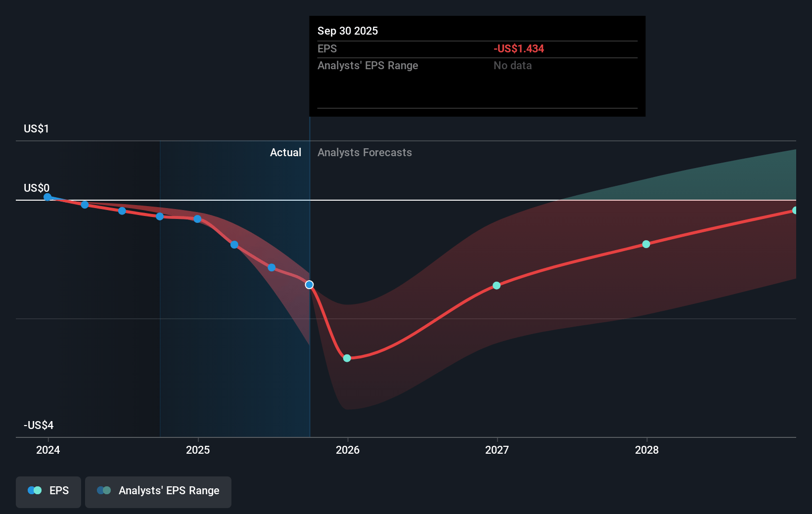This screenshot has width=812, height=514.
Task: Select the lowest forecast EPS point near 2026
Action: [347, 358]
